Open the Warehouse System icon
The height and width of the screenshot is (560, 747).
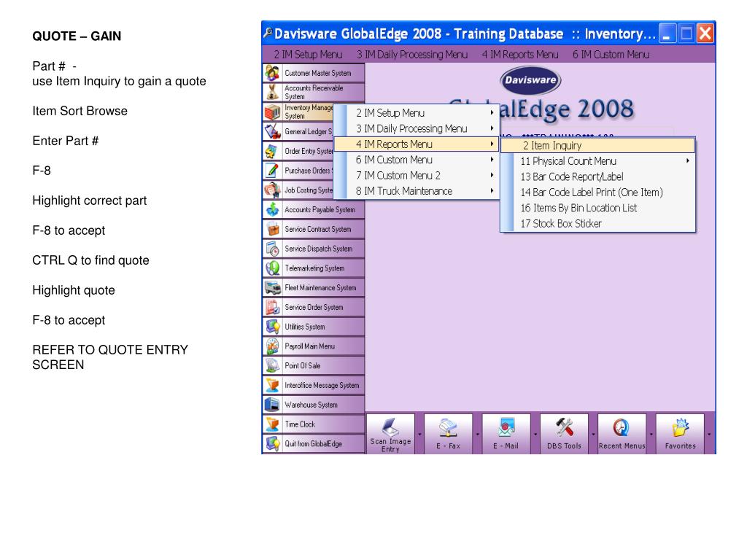click(272, 405)
